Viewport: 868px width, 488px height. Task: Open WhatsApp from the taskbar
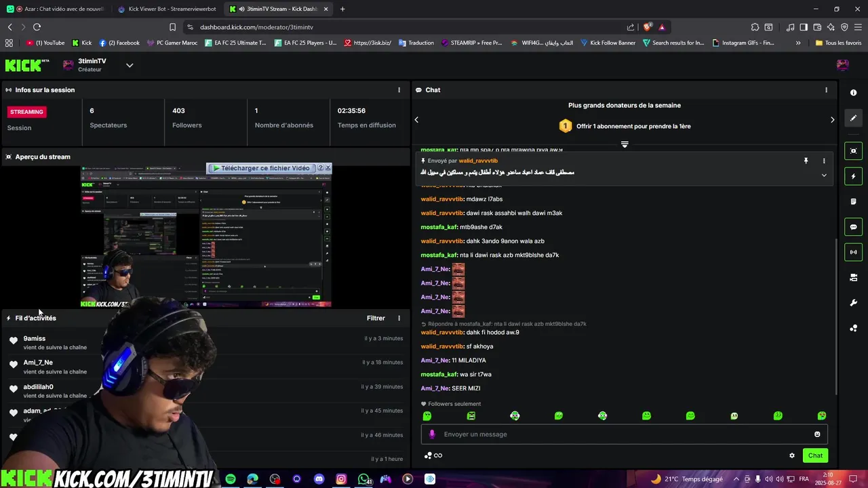click(364, 479)
